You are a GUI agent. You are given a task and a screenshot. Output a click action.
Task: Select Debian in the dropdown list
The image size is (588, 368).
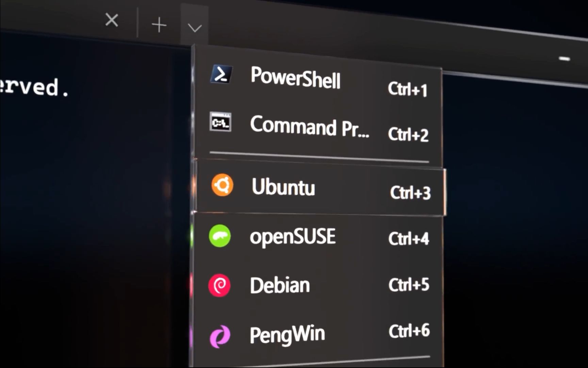click(x=318, y=285)
